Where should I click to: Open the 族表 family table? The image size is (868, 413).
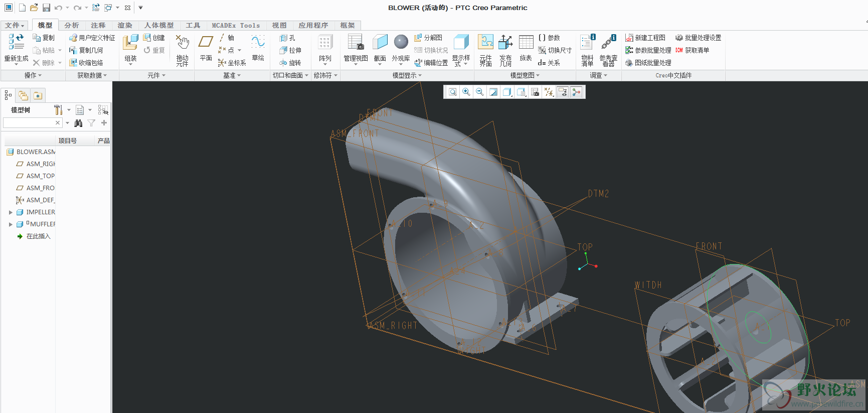click(526, 48)
